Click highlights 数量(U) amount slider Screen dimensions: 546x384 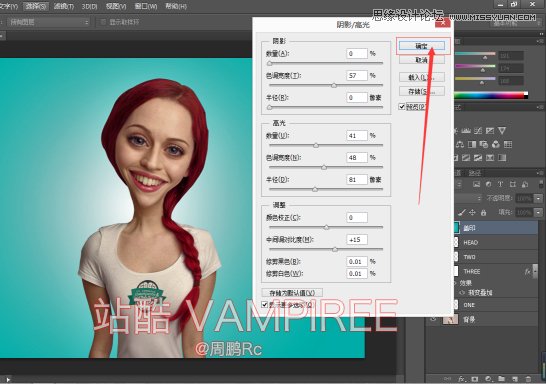point(326,145)
